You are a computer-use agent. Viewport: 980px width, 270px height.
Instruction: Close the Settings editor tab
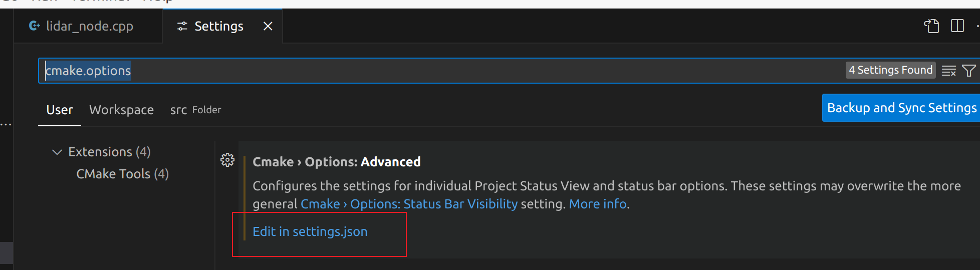(268, 26)
